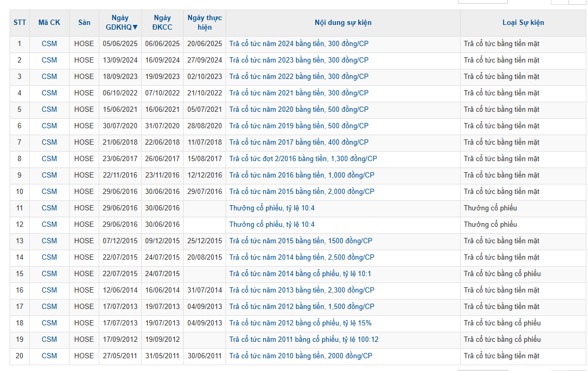Select payment date 29/07/2016 cell
Viewport: 588px width, 371px height.
[205, 192]
